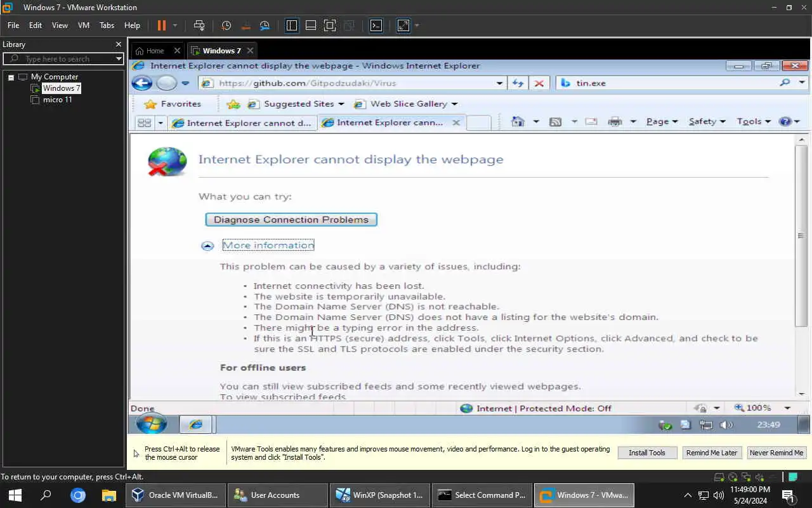Open address bar history dropdown
Screen dimensions: 812x508
pos(499,83)
